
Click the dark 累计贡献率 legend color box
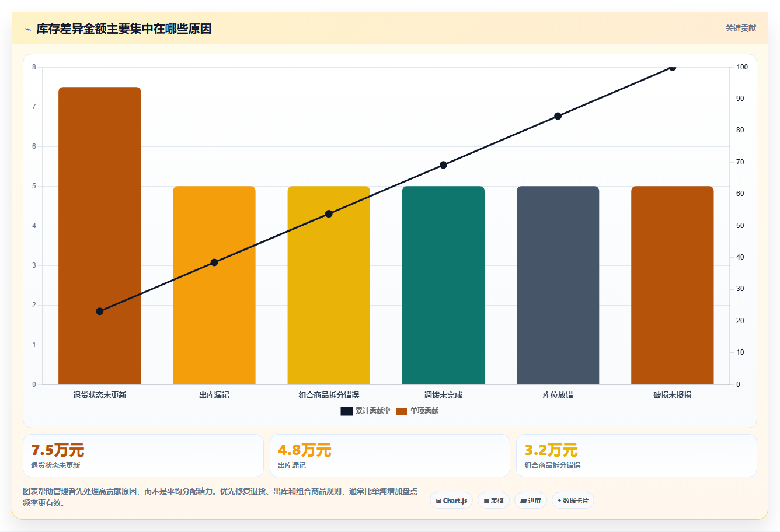coord(347,411)
